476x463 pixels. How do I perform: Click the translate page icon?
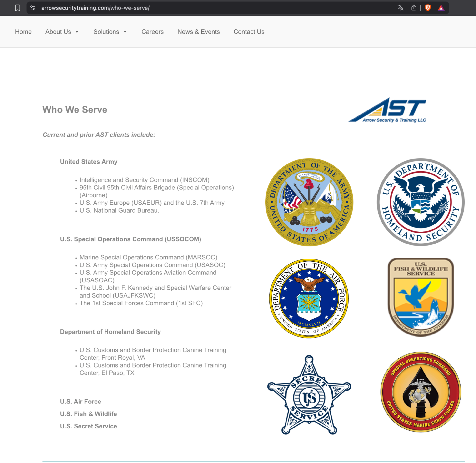(x=400, y=8)
